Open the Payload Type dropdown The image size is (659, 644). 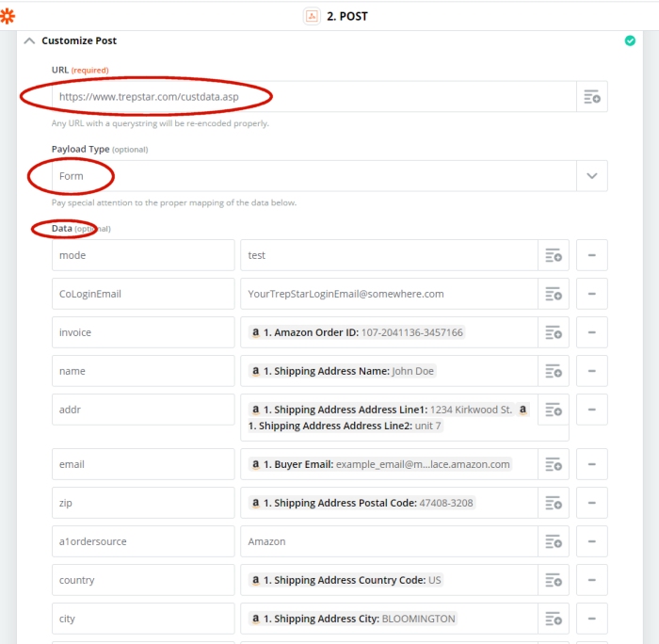[x=592, y=176]
